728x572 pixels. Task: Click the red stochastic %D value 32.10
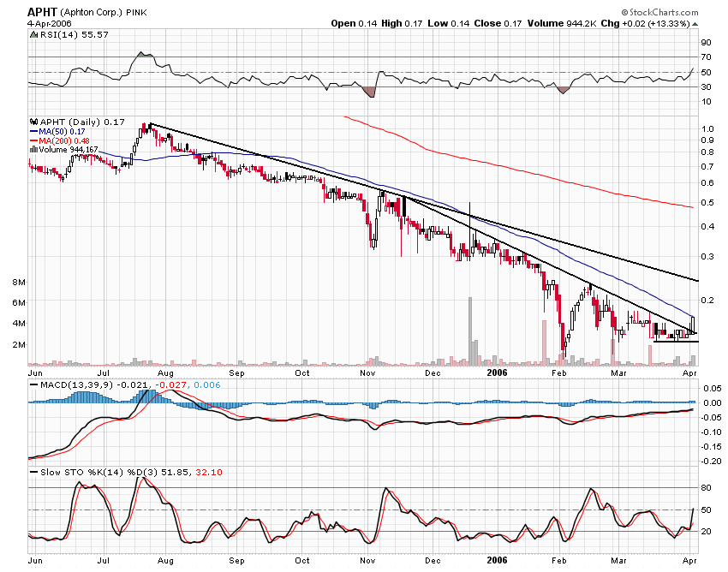tap(209, 472)
